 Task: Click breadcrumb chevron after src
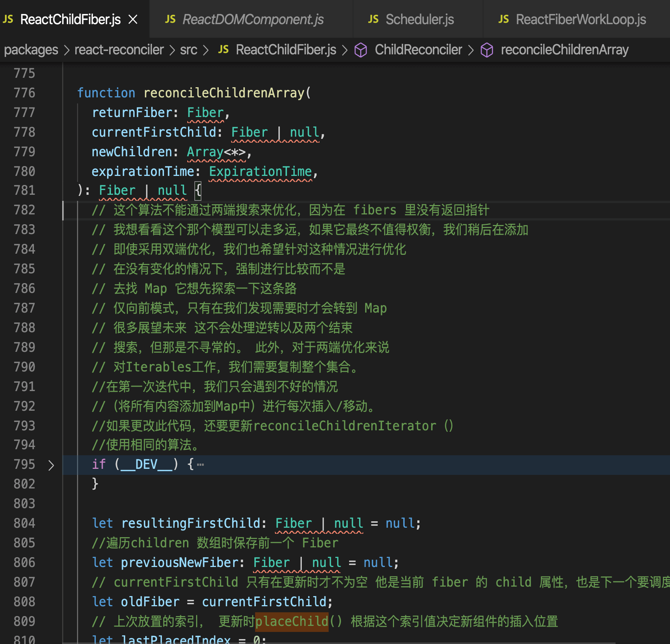(206, 50)
